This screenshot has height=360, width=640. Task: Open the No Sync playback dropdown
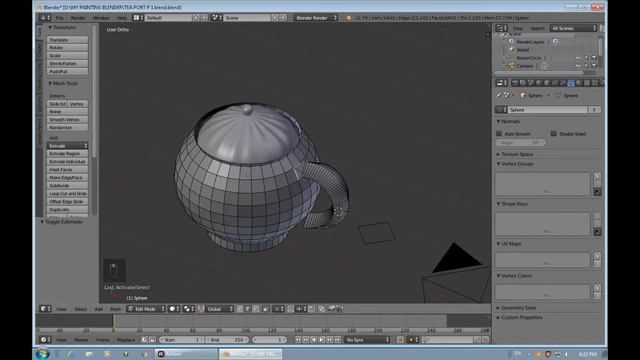[x=367, y=340]
